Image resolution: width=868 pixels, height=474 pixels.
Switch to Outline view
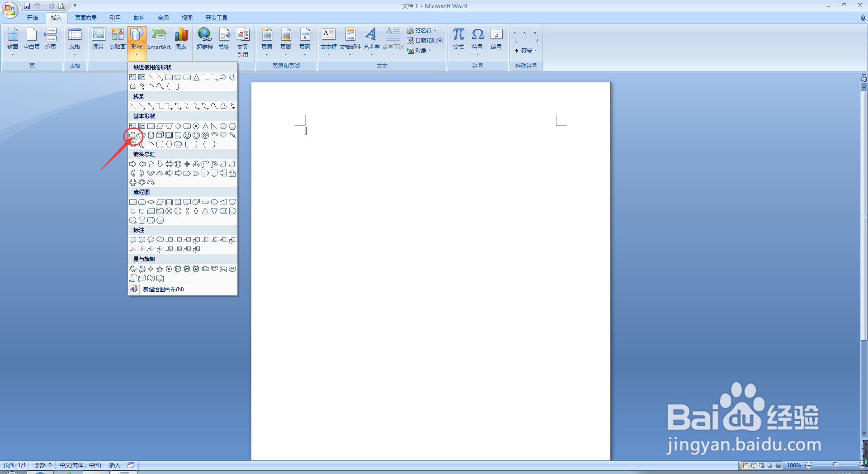pyautogui.click(x=770, y=465)
